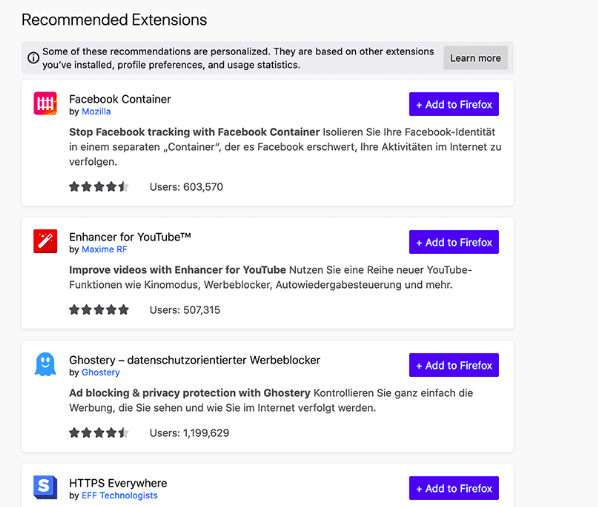Add HTTPS Everywhere to Firefox
This screenshot has height=507, width=598.
click(454, 488)
